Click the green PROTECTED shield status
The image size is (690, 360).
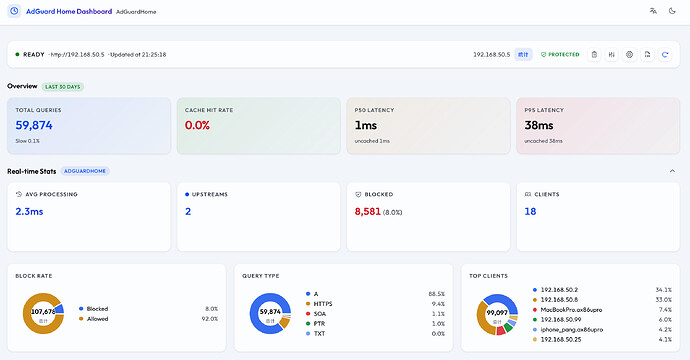[x=560, y=55]
